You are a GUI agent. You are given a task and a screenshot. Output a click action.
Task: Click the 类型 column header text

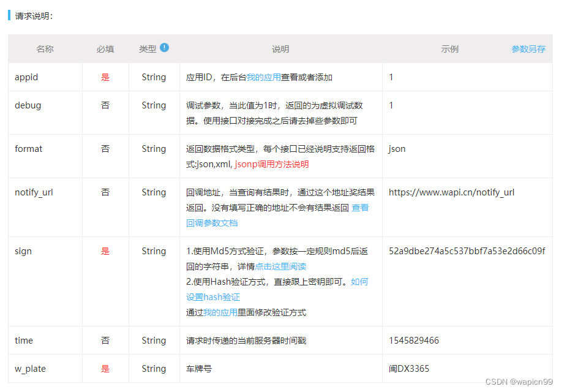click(x=148, y=49)
